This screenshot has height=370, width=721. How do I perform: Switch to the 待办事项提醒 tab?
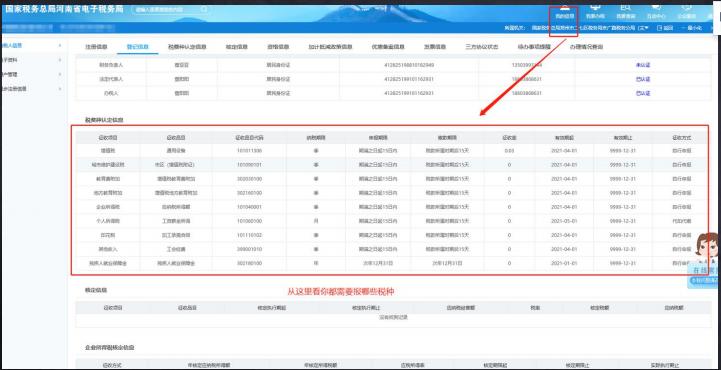click(534, 47)
